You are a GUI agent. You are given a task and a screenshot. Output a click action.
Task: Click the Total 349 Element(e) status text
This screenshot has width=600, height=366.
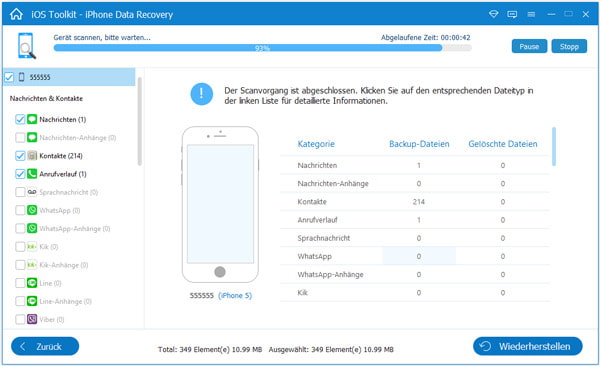click(210, 349)
